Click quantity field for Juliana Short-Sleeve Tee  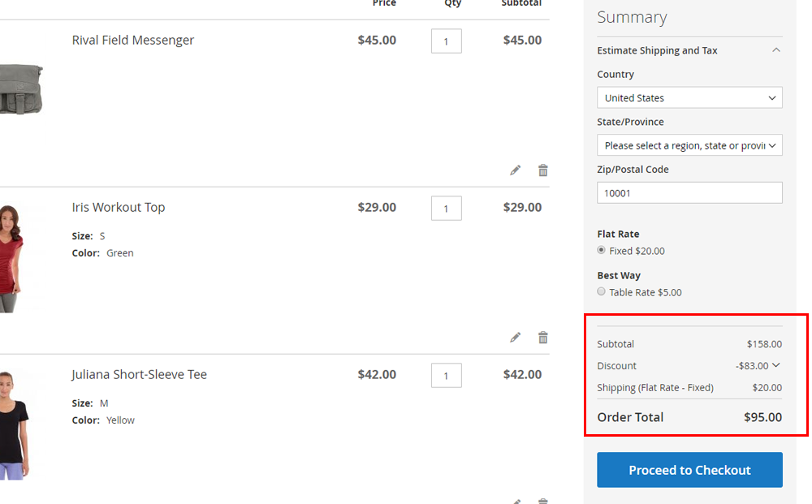pos(447,375)
